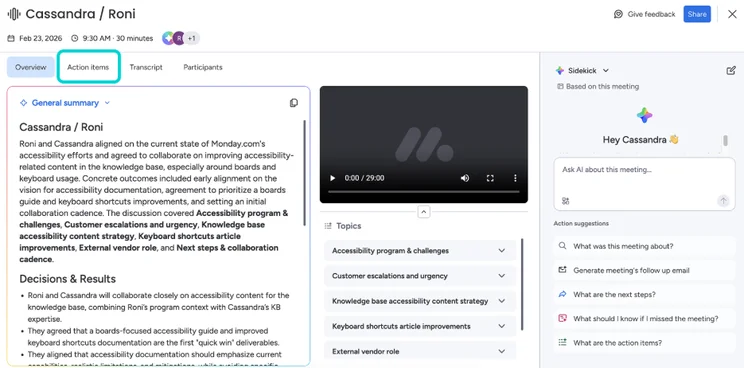Select What are the next steps? suggestion
Screen dimensions: 744x368
[x=644, y=294]
